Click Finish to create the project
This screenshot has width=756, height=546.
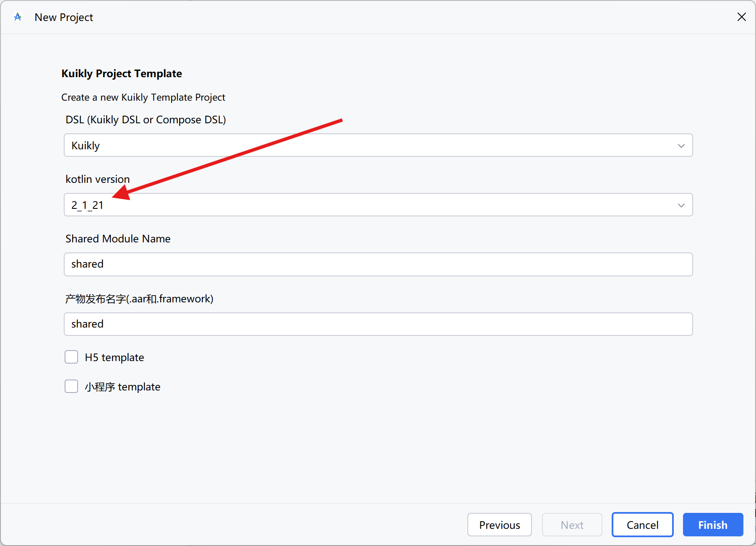(713, 525)
